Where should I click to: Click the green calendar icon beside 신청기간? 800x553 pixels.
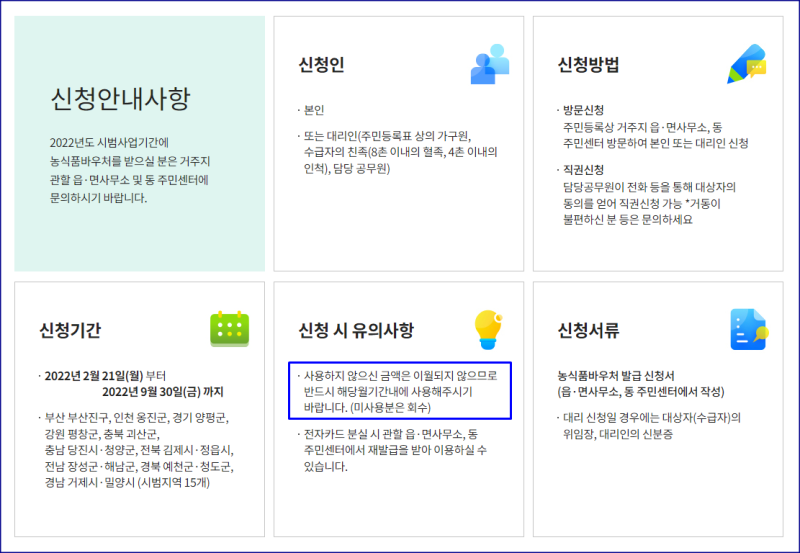[230, 329]
